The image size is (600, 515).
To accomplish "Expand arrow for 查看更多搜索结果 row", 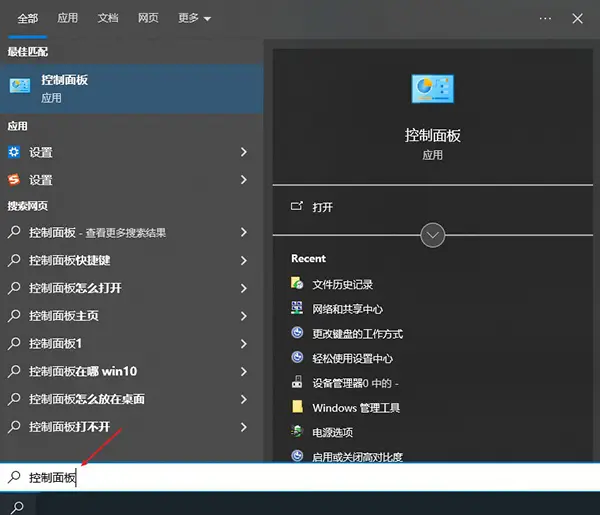I will 244,232.
